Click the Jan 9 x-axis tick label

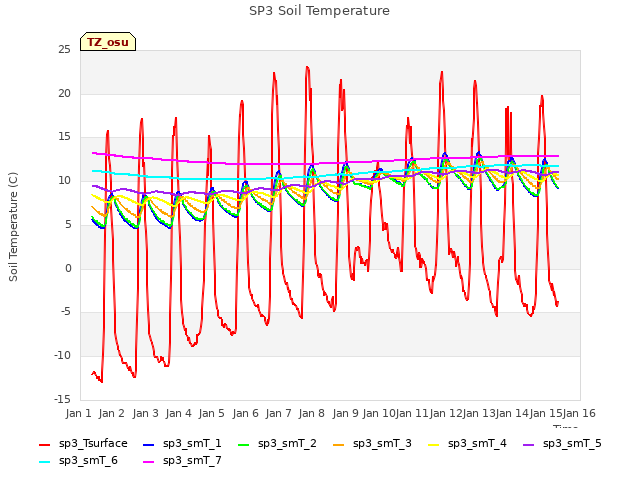(x=345, y=413)
